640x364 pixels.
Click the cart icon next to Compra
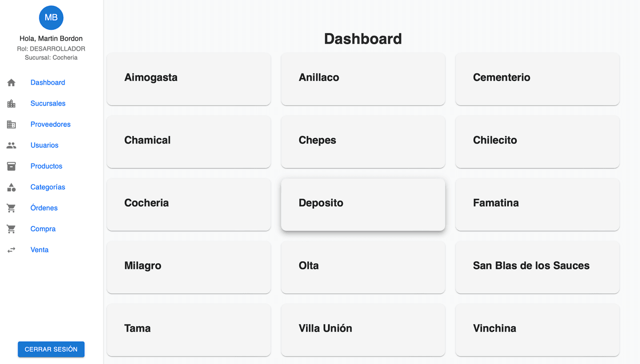11,229
